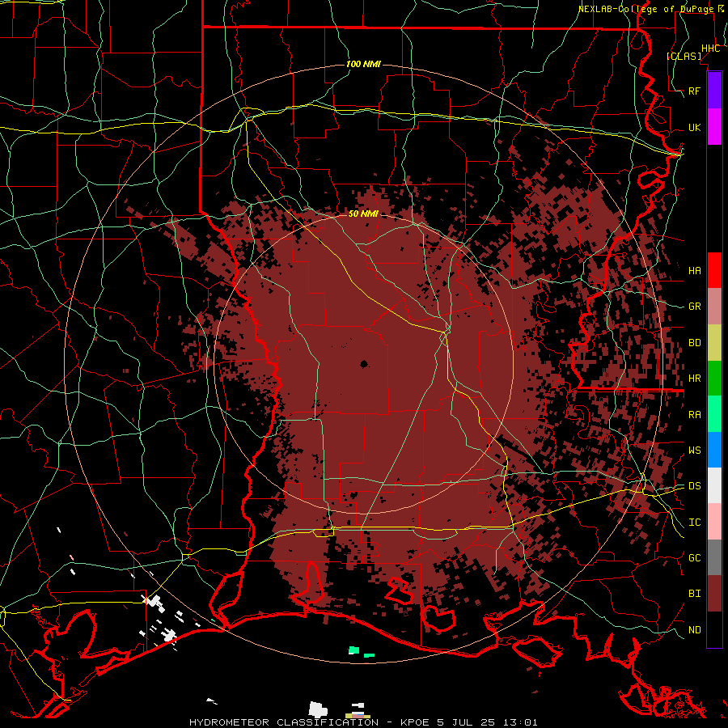This screenshot has width=728, height=728.
Task: Click the DS legend label
Action: click(695, 485)
